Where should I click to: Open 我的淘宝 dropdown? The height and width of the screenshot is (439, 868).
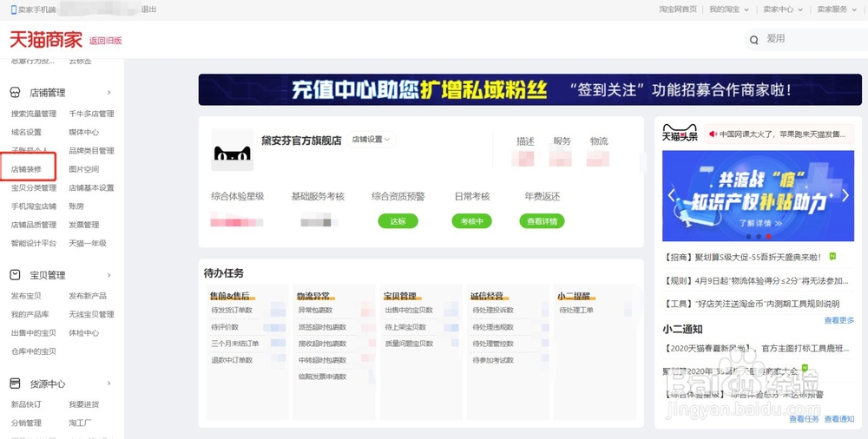pos(729,10)
